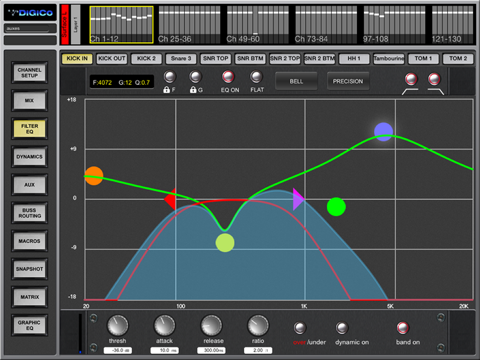Open the DYNAMICS section
The width and height of the screenshot is (480, 360).
(30, 157)
